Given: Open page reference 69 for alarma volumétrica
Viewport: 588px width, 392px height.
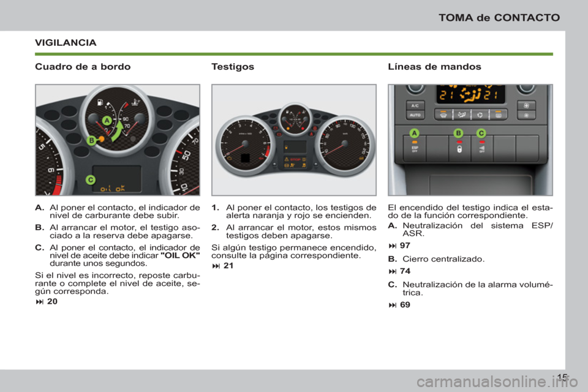Looking at the screenshot, I should [400, 305].
